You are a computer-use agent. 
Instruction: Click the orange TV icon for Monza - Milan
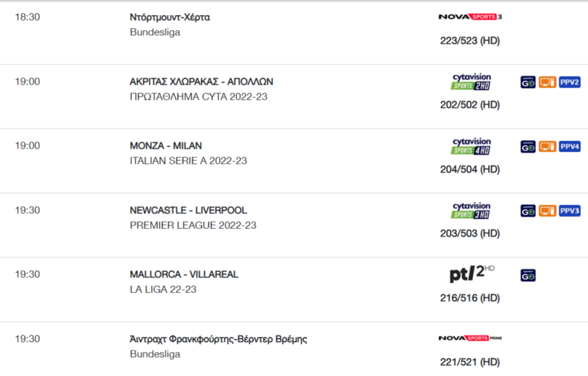547,146
